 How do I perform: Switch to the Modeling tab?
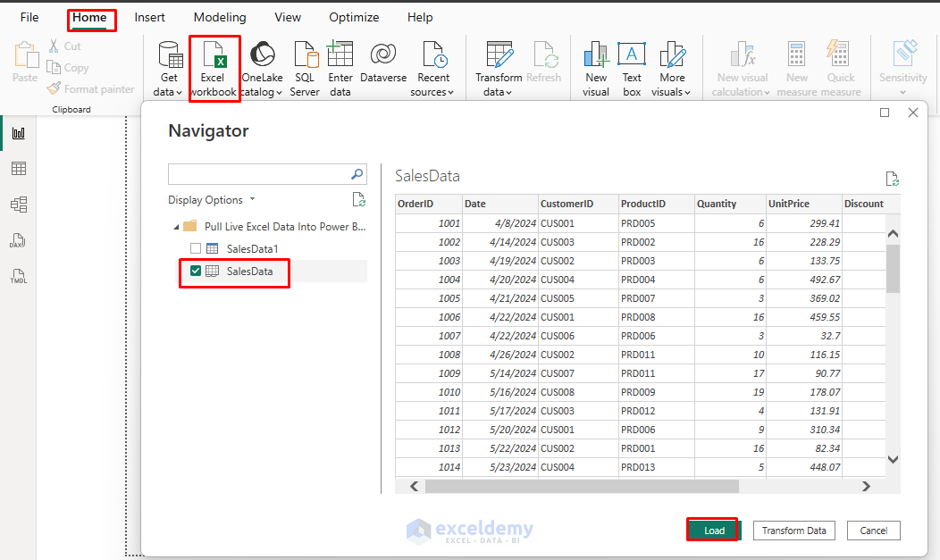219,17
